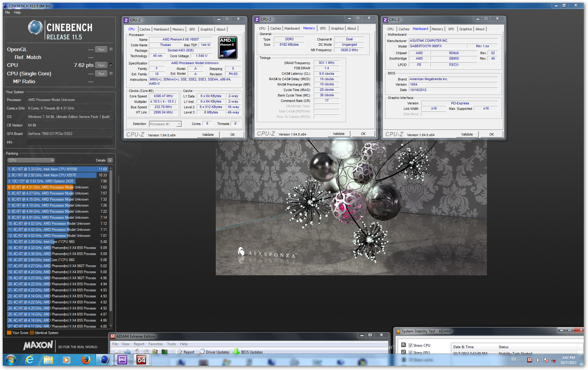
Task: Uncheck Stress CPU in Stability Test
Action: tap(410, 345)
